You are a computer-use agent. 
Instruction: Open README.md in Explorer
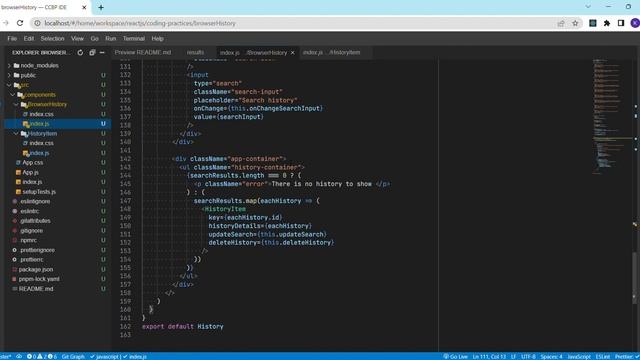tap(36, 289)
